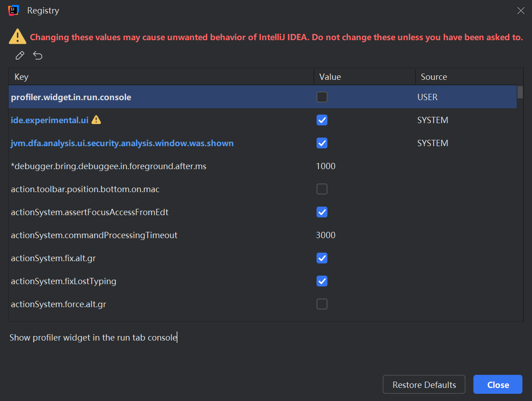Screen dimensions: 532x401
Task: Enable actionSystem.force.alt.gr checkbox
Action: point(322,304)
